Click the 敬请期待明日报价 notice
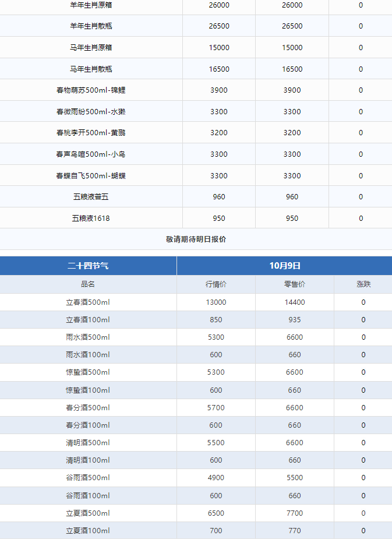The height and width of the screenshot is (539, 392). (x=196, y=239)
